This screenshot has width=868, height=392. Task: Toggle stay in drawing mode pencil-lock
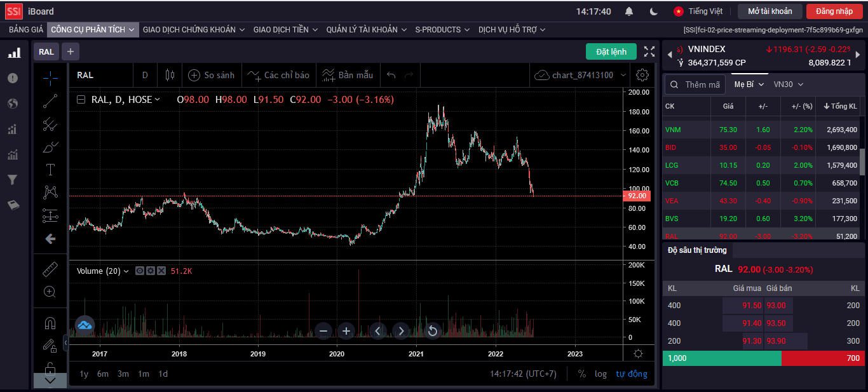click(x=50, y=346)
